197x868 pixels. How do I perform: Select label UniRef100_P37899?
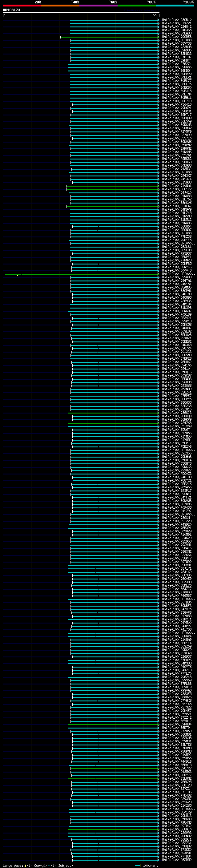176,135
